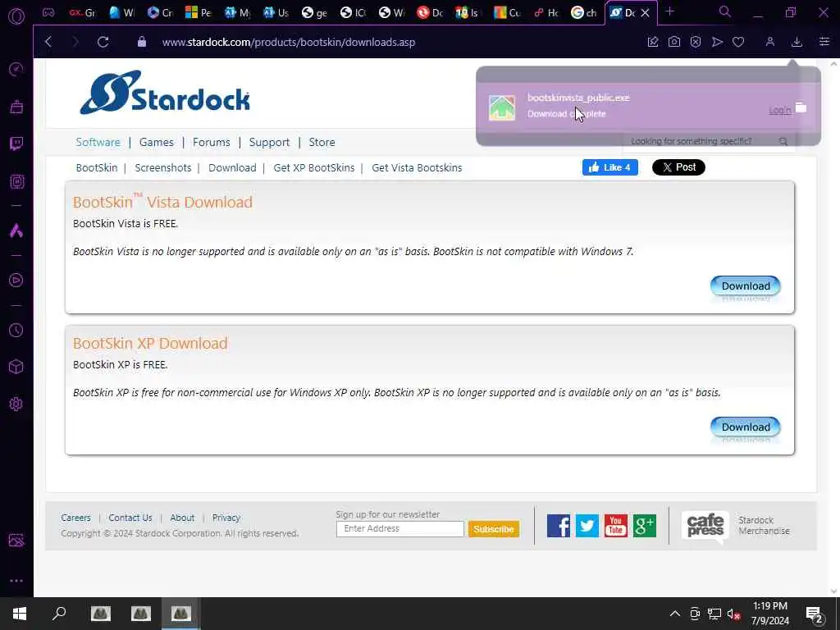The height and width of the screenshot is (630, 840).
Task: Switch to the 'Cu' tab
Action: pos(507,12)
